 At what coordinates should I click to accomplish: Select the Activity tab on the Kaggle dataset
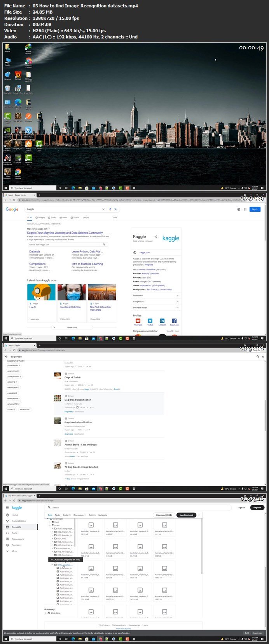point(92,515)
